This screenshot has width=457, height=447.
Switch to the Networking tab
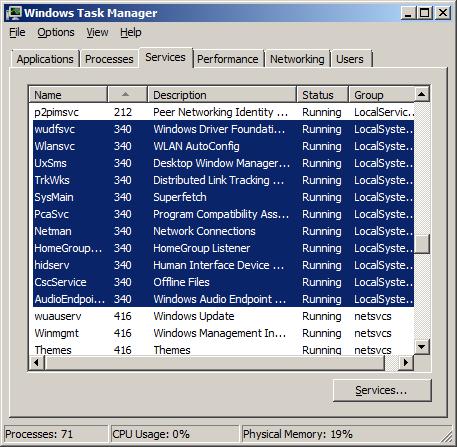tap(297, 59)
